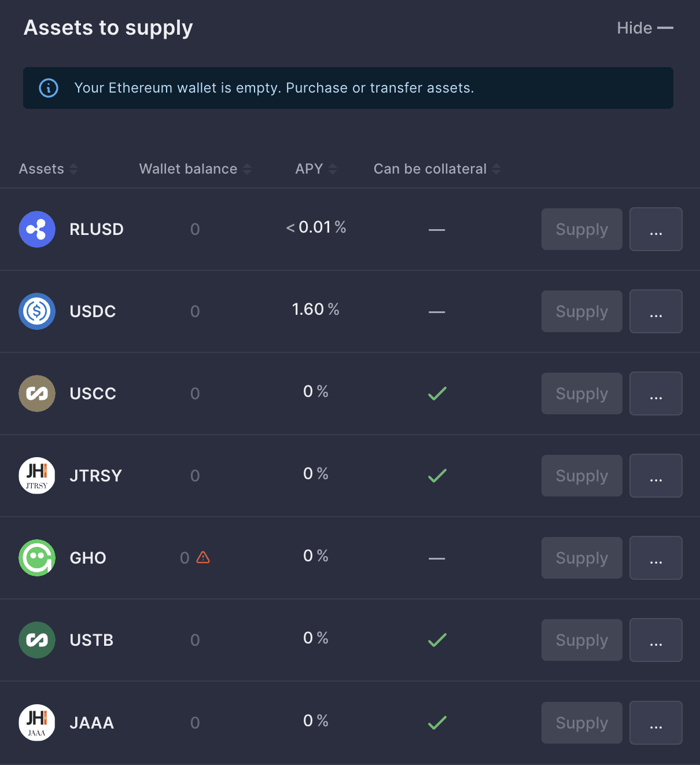The width and height of the screenshot is (700, 765).
Task: Click the GHO ghost token icon
Action: click(x=37, y=558)
